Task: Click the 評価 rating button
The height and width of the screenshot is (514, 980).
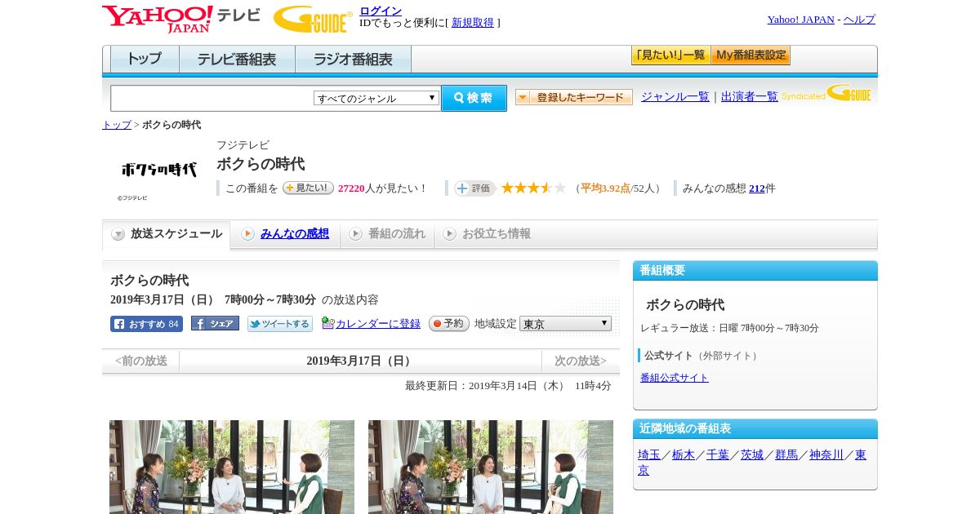Action: point(474,188)
